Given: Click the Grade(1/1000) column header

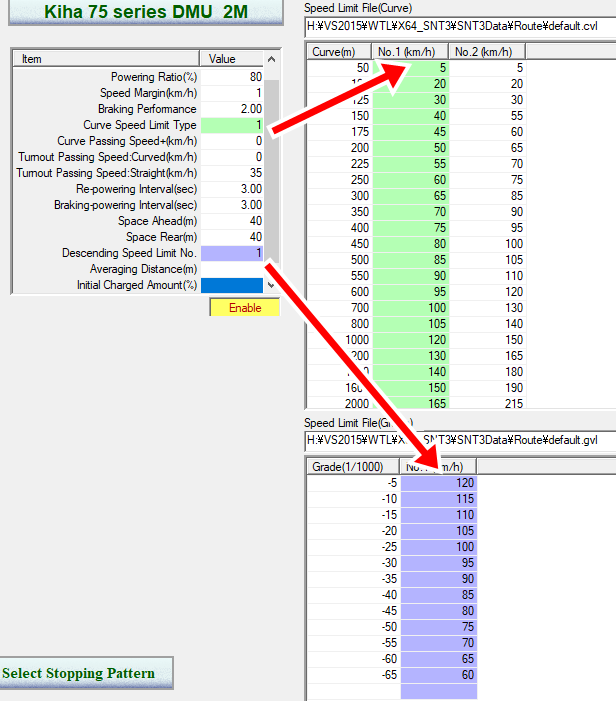Looking at the screenshot, I should [353, 467].
